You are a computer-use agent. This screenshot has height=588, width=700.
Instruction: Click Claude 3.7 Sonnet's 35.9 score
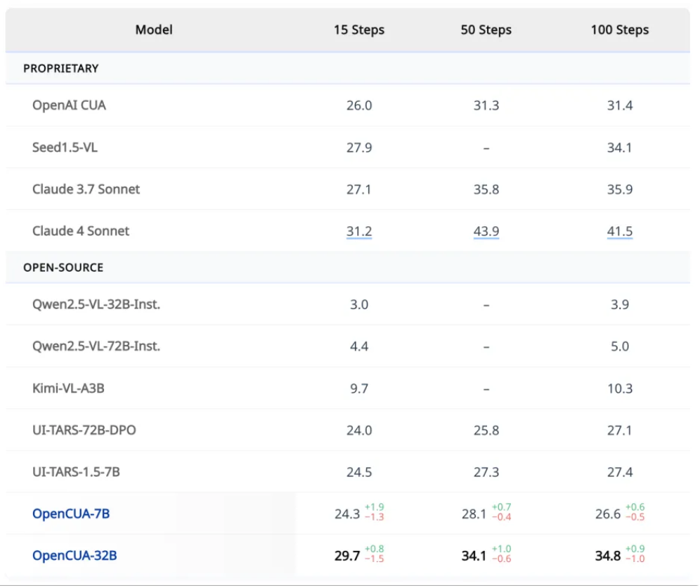(x=620, y=189)
